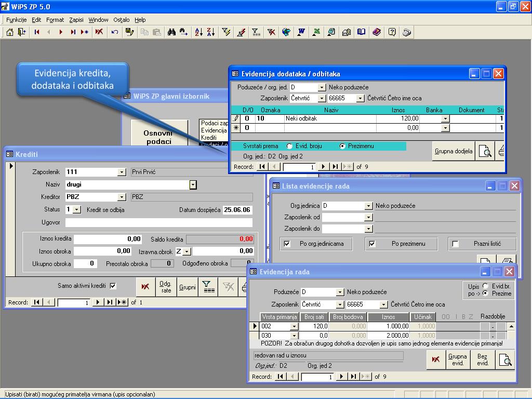Select Evid. broju sort radio button
The width and height of the screenshot is (532, 399).
(x=289, y=146)
